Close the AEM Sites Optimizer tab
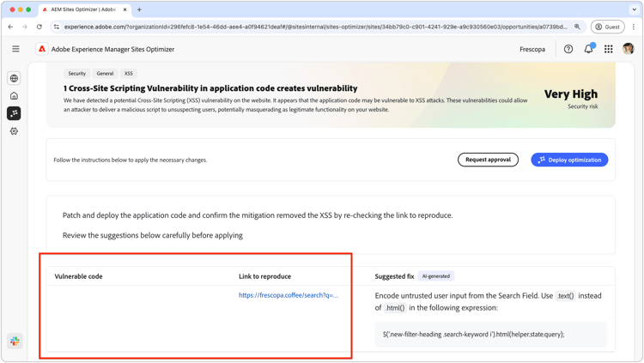This screenshot has height=363, width=644. (x=125, y=9)
